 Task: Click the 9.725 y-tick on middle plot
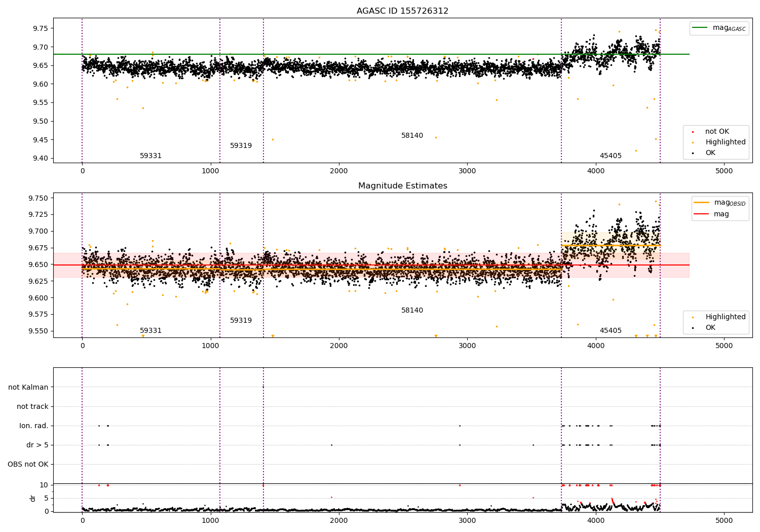pyautogui.click(x=37, y=215)
